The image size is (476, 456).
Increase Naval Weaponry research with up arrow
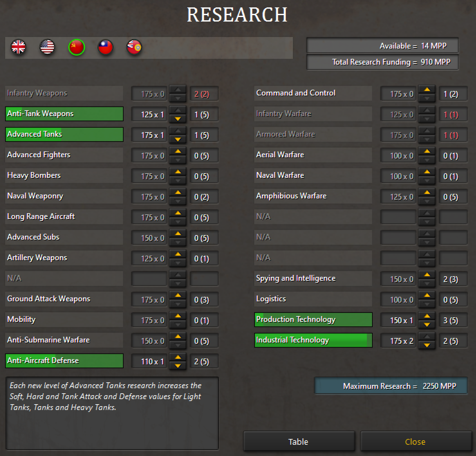point(178,193)
